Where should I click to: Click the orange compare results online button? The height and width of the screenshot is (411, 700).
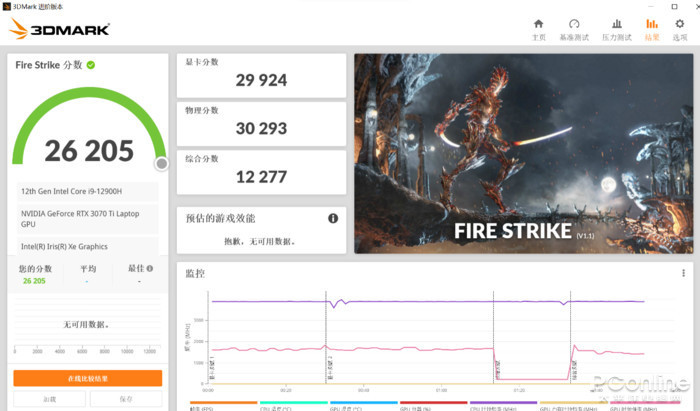click(88, 378)
